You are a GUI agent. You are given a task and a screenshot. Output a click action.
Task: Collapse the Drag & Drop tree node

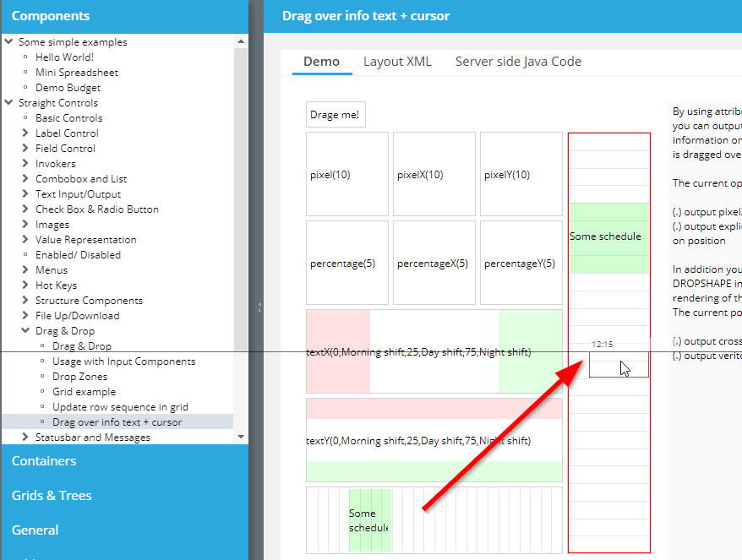25,331
